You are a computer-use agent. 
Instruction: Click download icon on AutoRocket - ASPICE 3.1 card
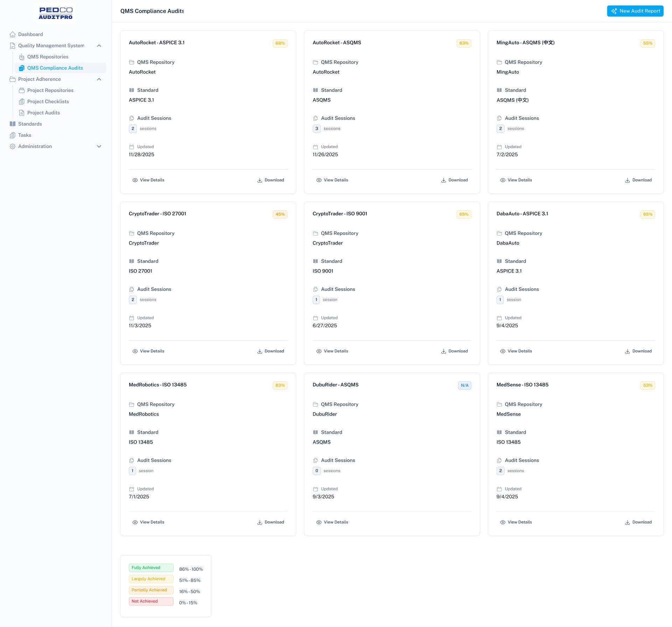(260, 180)
